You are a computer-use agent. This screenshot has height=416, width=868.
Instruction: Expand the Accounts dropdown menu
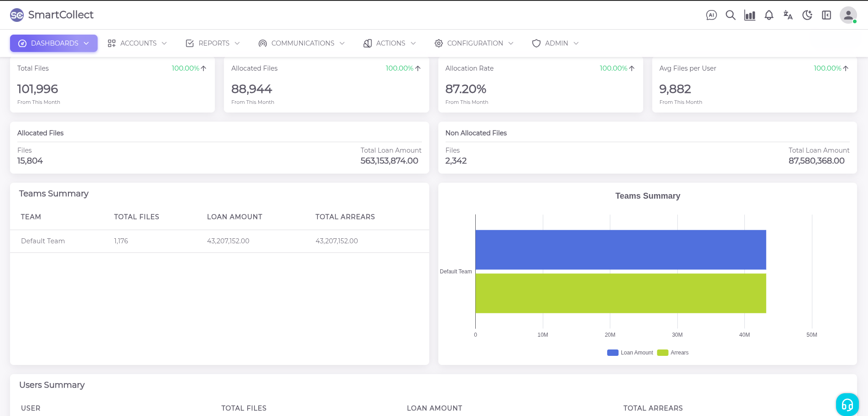(137, 43)
